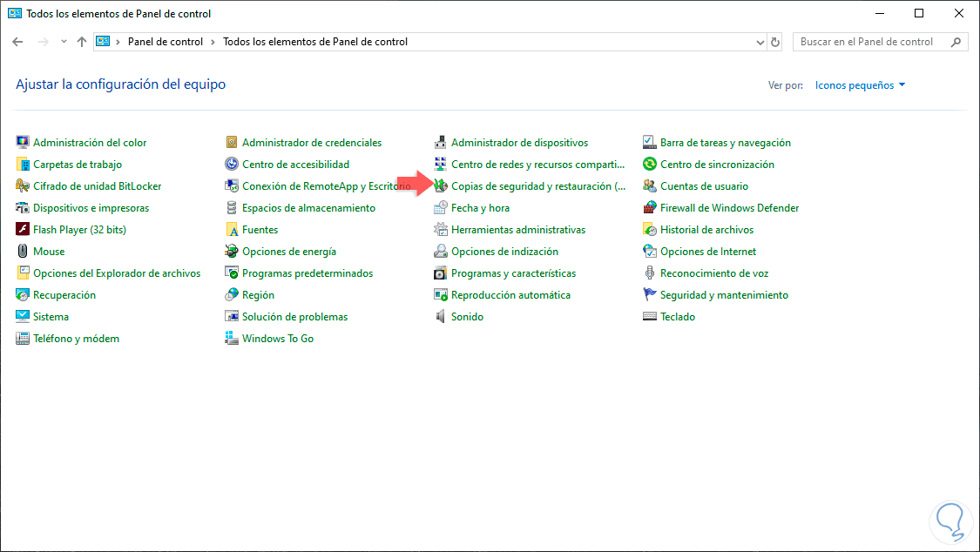Click the Teclado keyboard icon

[650, 317]
